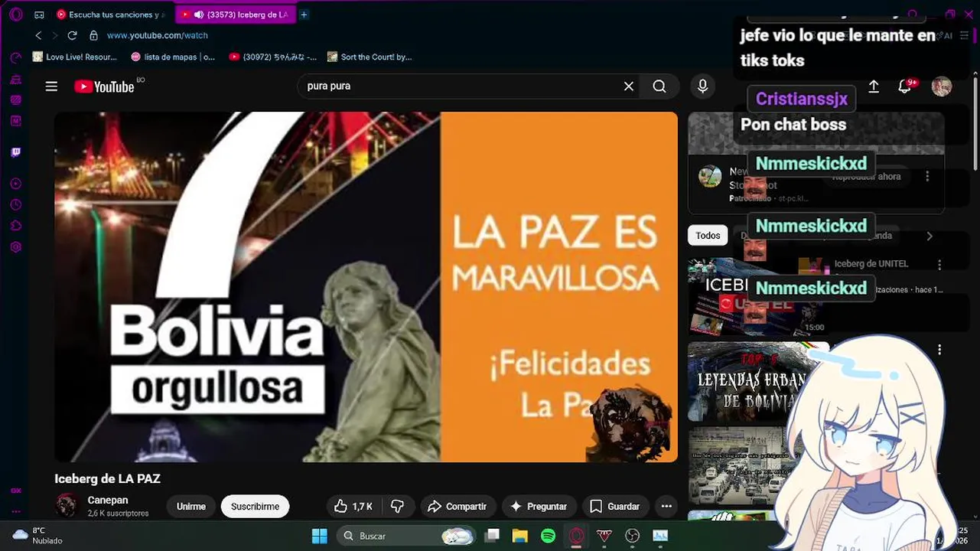Go to YouTube home via the logo
Screen dimensions: 980x551
(x=105, y=86)
